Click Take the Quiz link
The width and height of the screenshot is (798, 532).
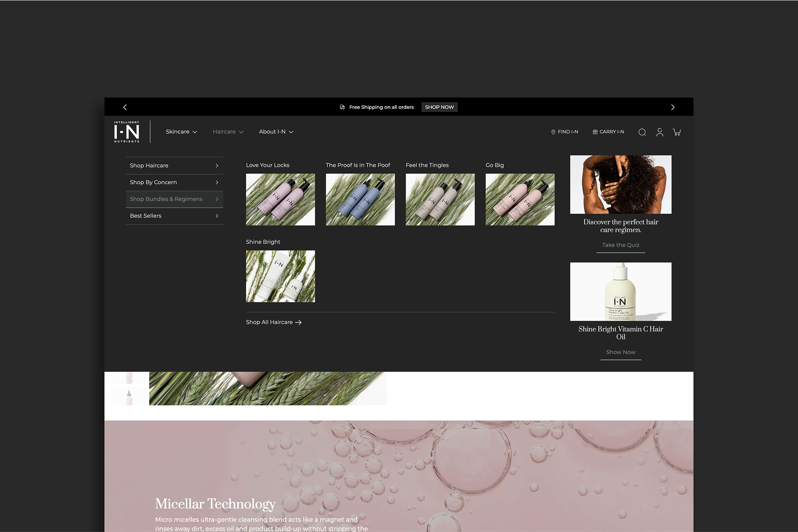tap(621, 245)
